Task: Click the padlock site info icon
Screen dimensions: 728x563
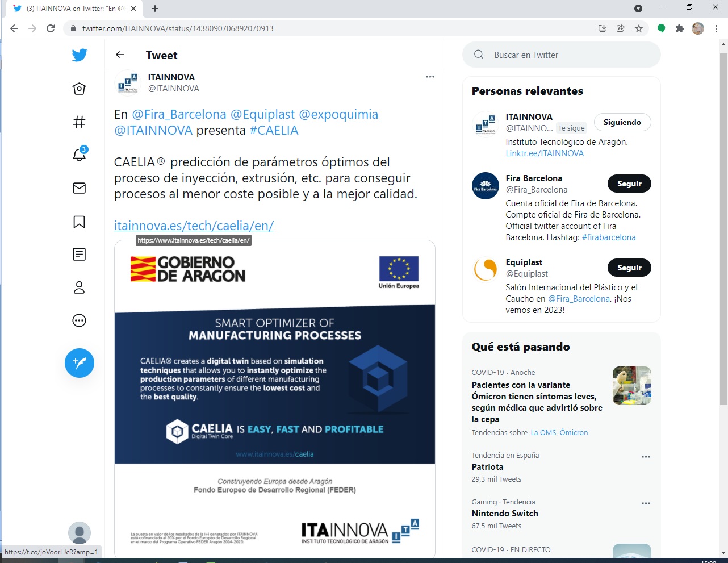Action: (x=73, y=28)
